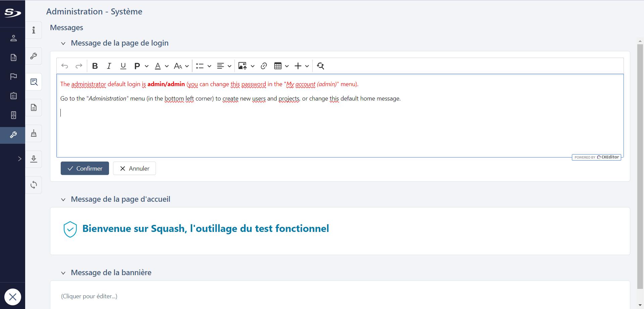
Task: Insert a link in the editor
Action: click(x=264, y=66)
